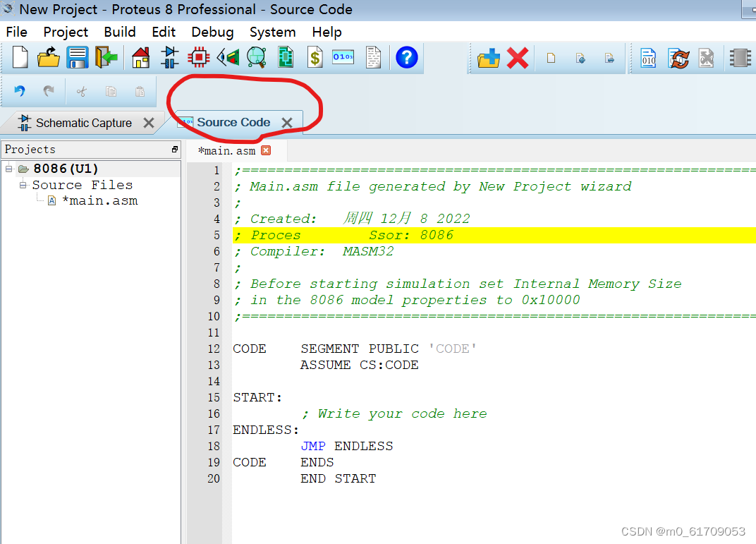Open the System menu
This screenshot has width=756, height=544.
tap(272, 32)
